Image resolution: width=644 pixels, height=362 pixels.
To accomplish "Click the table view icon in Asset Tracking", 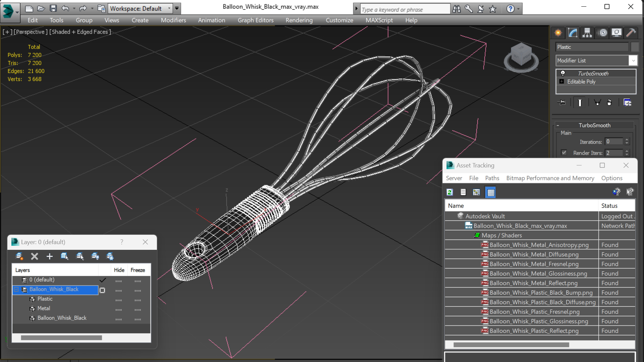I will (490, 192).
